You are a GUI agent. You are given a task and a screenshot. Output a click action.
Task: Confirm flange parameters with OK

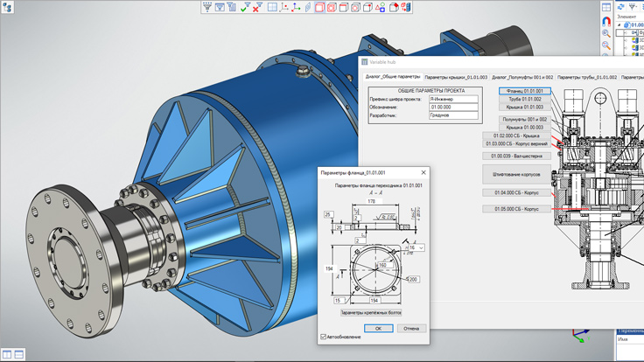coord(378,329)
